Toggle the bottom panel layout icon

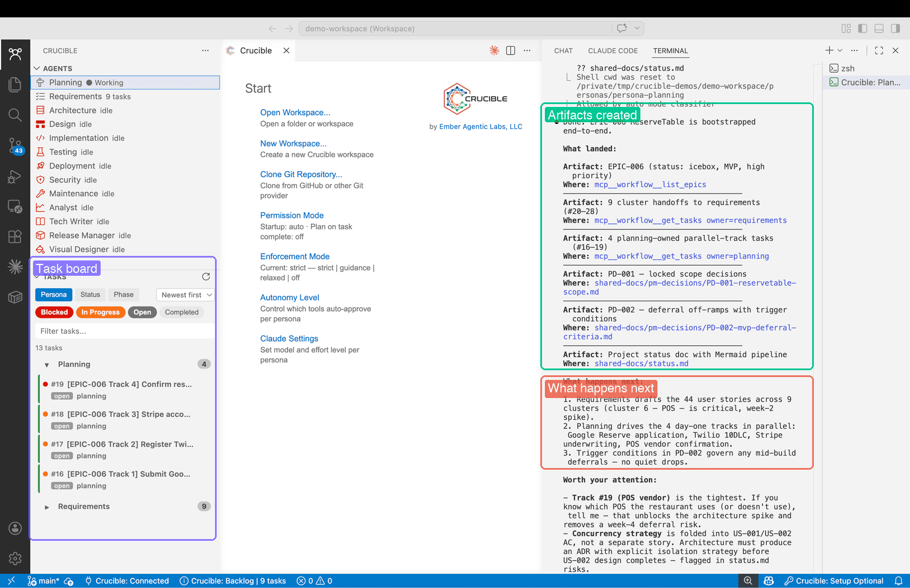879,28
